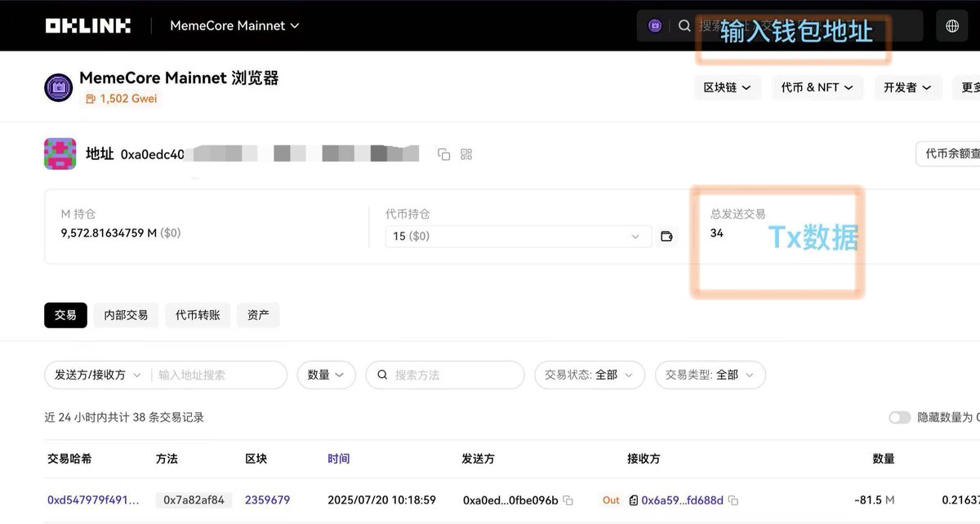Screen dimensions: 980x524
Task: Open receiver address 0x6a59...fd688d
Action: click(682, 500)
